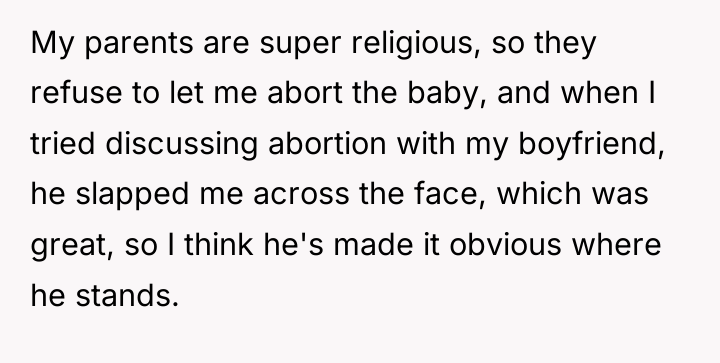Click the word "made" in the paragraph
The width and height of the screenshot is (720, 363).
pos(373,244)
